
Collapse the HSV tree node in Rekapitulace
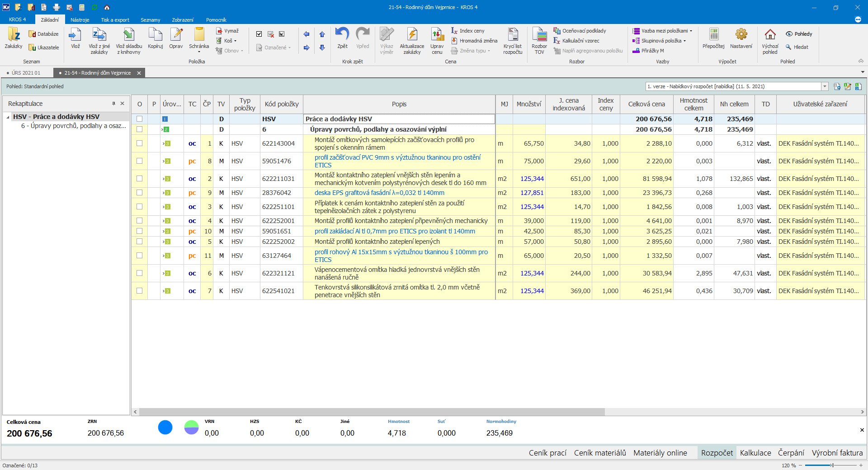[x=8, y=117]
